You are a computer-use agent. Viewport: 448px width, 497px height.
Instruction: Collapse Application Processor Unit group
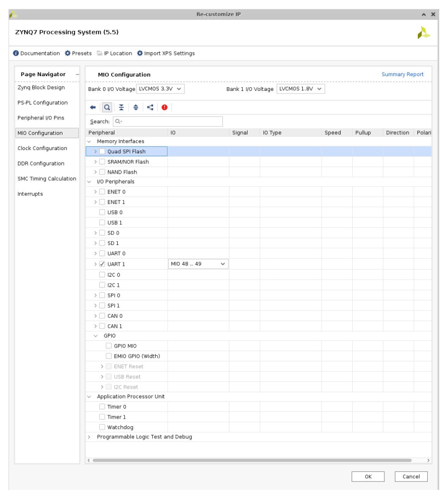pyautogui.click(x=89, y=397)
